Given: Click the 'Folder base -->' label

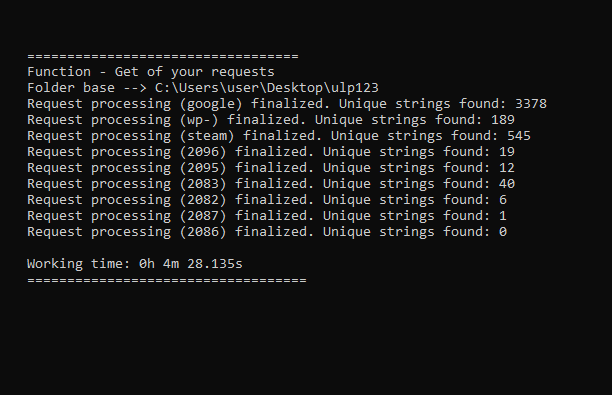Looking at the screenshot, I should coord(87,88).
